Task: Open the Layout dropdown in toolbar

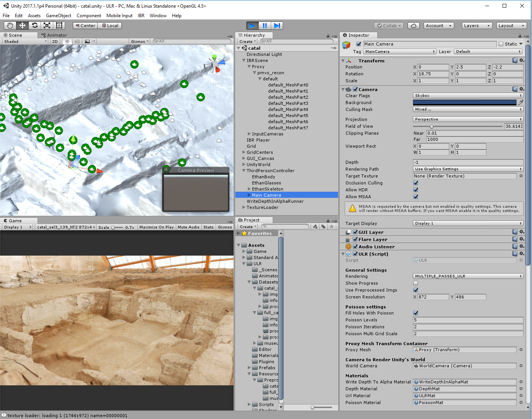Action: pyautogui.click(x=511, y=26)
